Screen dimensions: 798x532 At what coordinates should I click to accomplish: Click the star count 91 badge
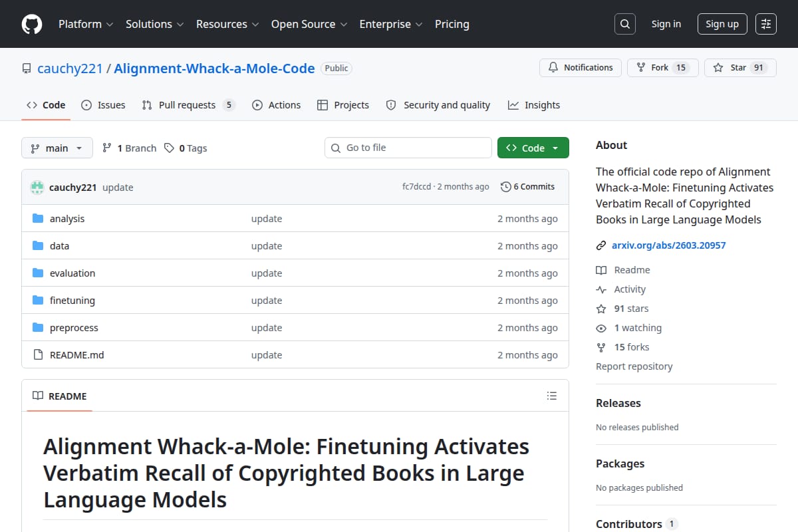point(759,68)
